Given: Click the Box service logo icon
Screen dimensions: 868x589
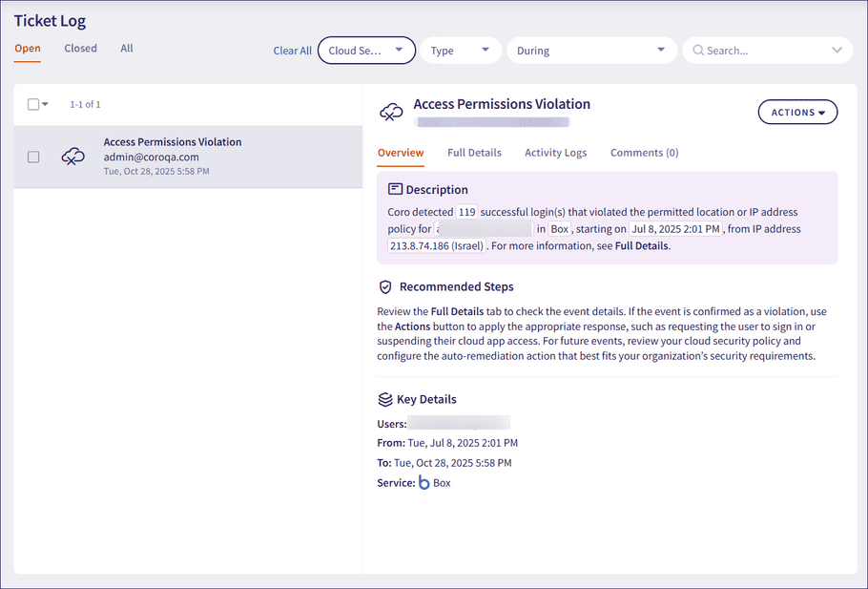Looking at the screenshot, I should click(x=424, y=483).
